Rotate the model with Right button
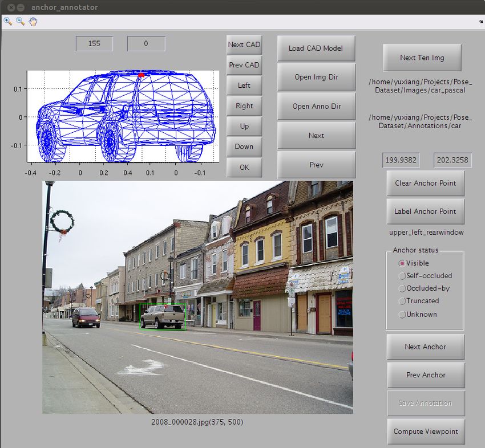485x448 pixels. tap(244, 105)
